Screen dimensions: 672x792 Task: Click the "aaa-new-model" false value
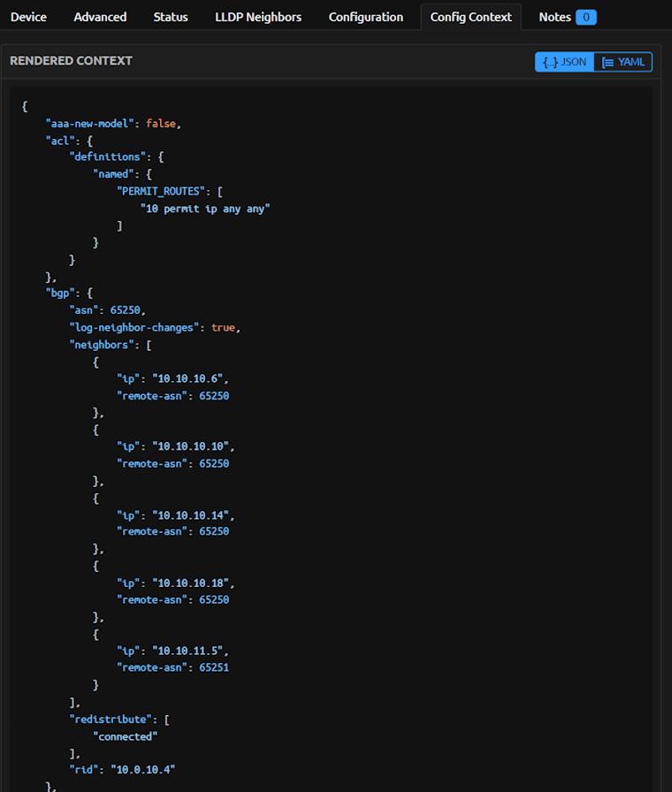pos(162,123)
